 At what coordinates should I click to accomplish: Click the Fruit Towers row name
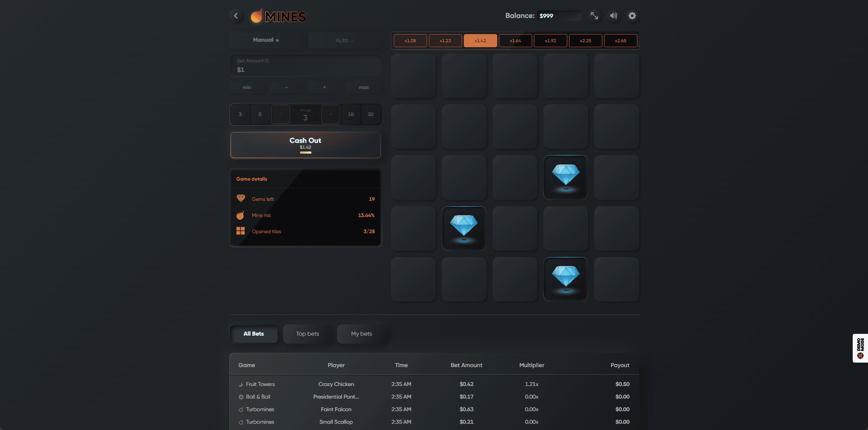pos(260,384)
